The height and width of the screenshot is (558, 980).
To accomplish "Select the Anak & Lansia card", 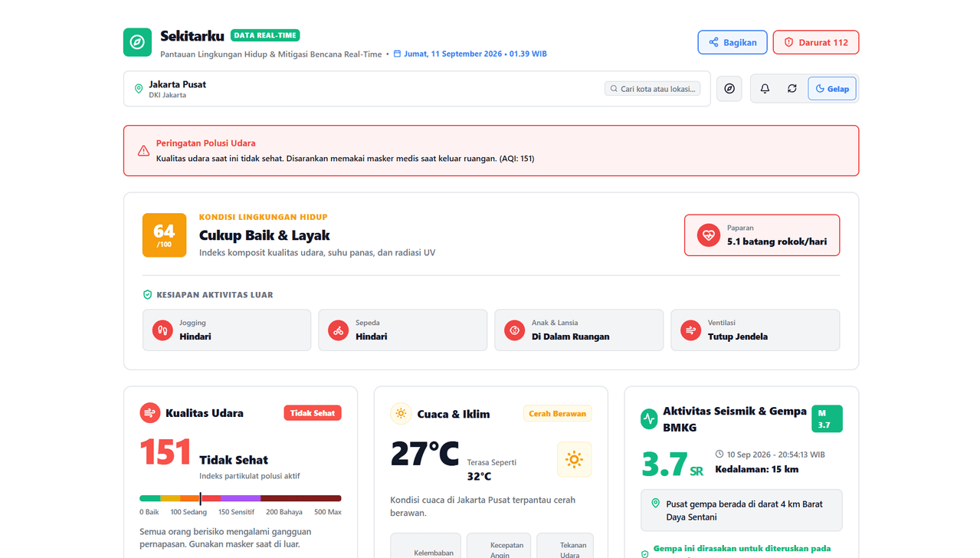I will point(579,330).
